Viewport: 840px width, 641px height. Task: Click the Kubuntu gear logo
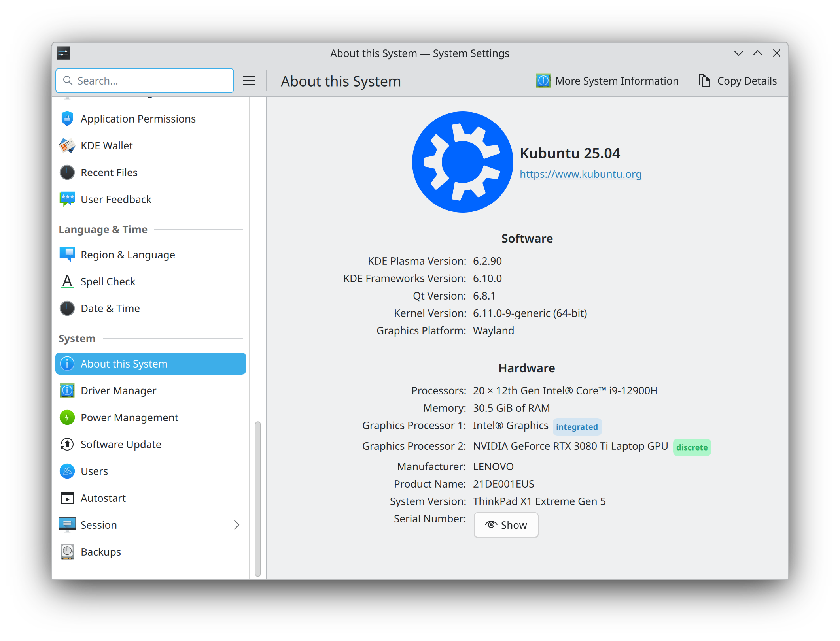pos(462,162)
